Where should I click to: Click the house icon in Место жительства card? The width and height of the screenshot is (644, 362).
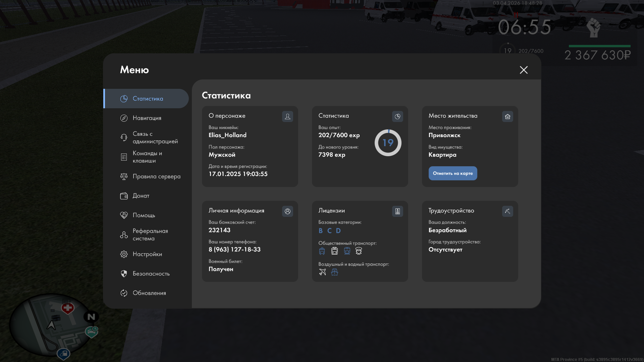(507, 116)
